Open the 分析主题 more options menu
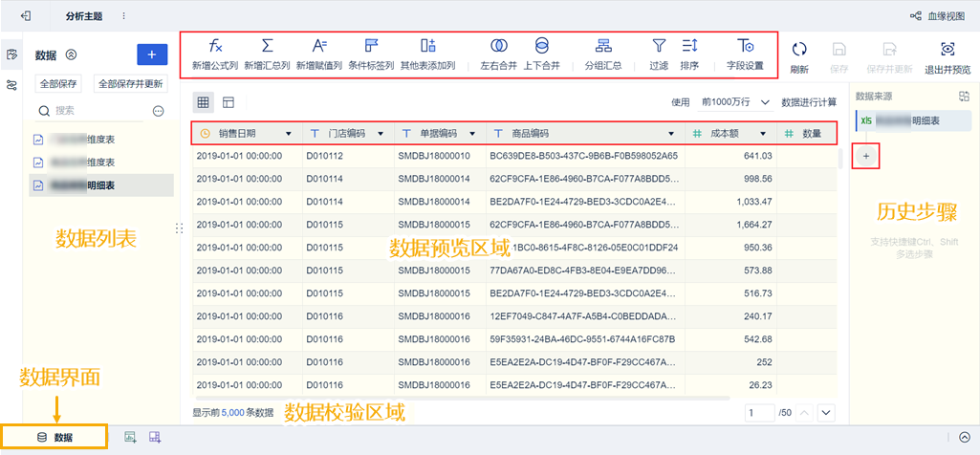 click(x=123, y=15)
